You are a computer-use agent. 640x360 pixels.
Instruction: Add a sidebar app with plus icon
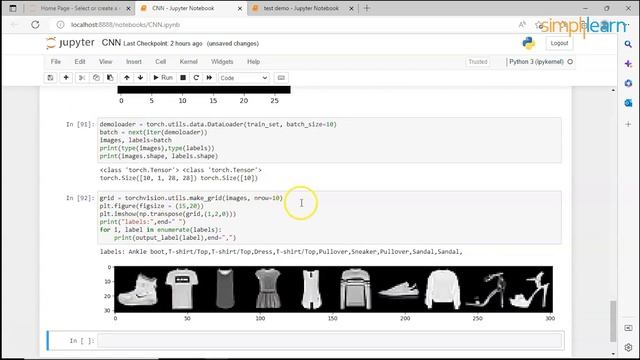[628, 124]
